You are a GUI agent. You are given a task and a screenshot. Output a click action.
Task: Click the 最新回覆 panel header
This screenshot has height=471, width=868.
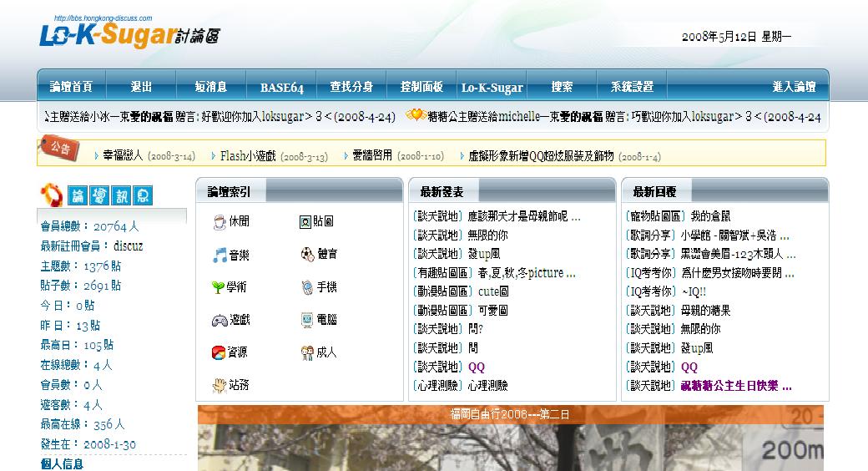(724, 192)
